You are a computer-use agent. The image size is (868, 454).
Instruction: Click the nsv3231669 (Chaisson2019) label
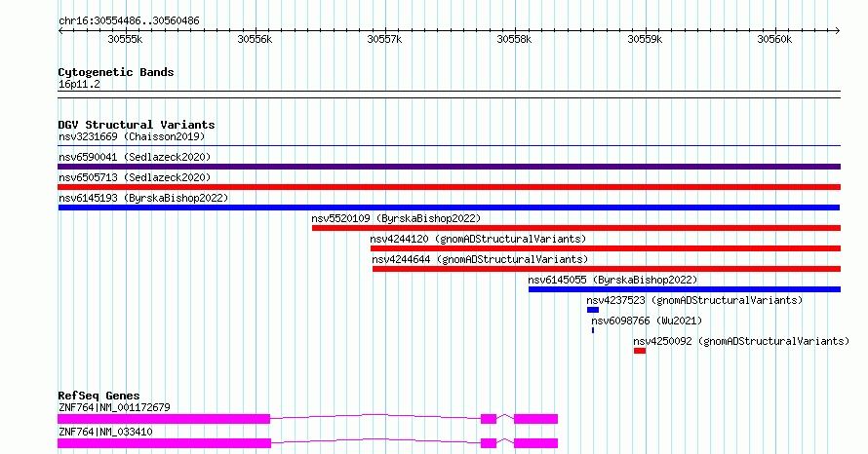(x=132, y=136)
